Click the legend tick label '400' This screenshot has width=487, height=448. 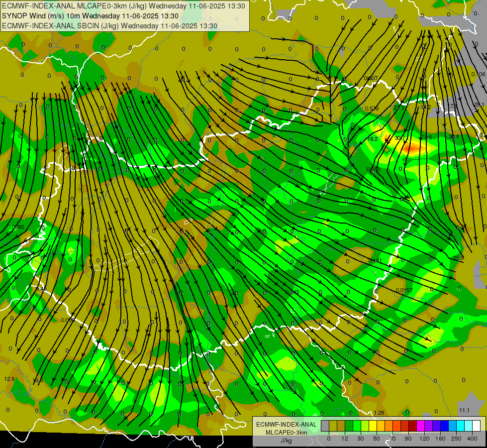[472, 439]
